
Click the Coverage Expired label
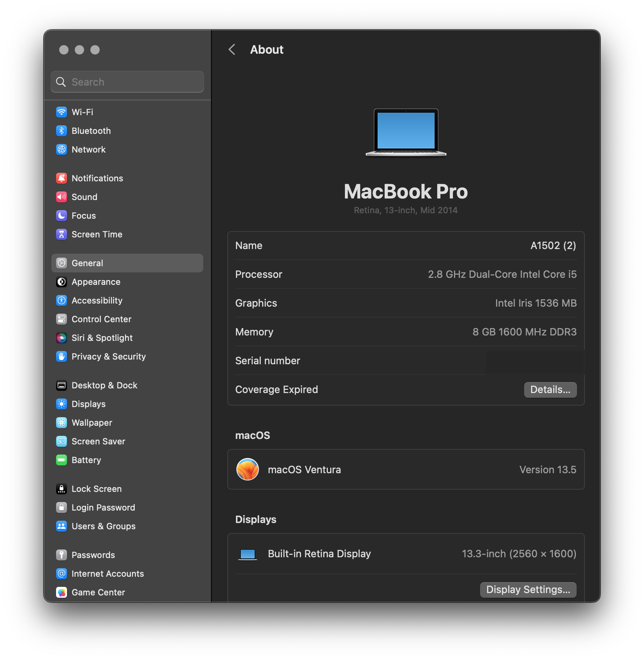(x=276, y=390)
